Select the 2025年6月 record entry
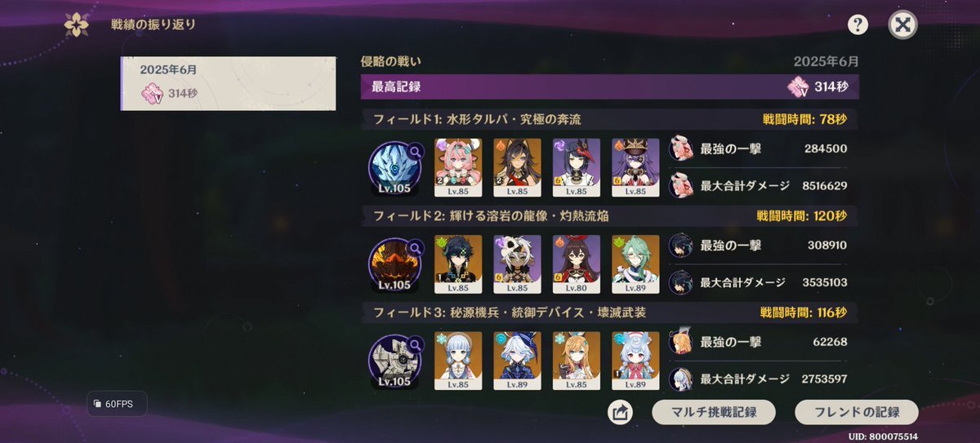The width and height of the screenshot is (980, 443). pos(228,83)
